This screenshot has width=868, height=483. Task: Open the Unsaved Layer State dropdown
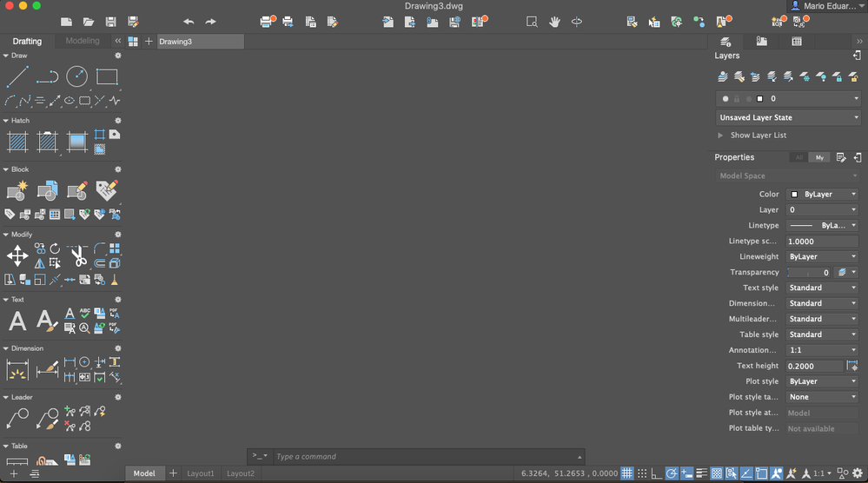788,117
